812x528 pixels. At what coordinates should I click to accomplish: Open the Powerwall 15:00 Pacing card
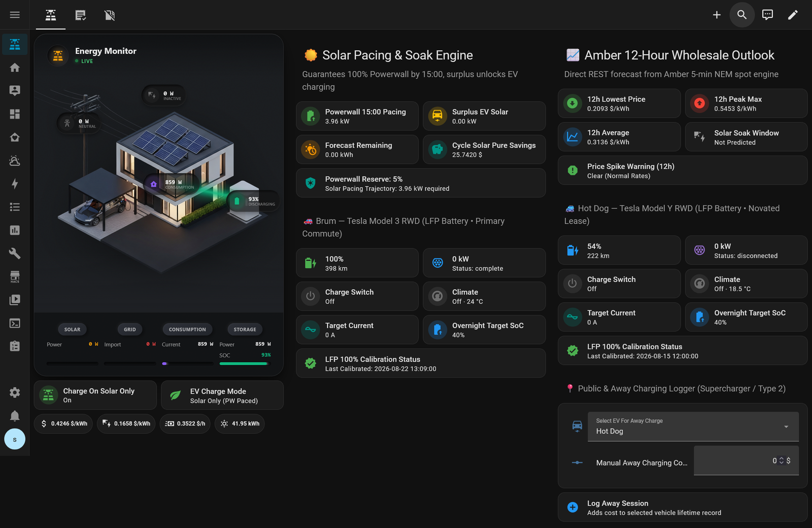(x=357, y=116)
